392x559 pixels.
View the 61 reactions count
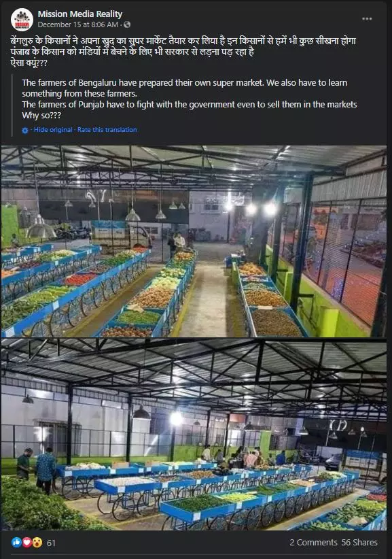click(x=51, y=543)
